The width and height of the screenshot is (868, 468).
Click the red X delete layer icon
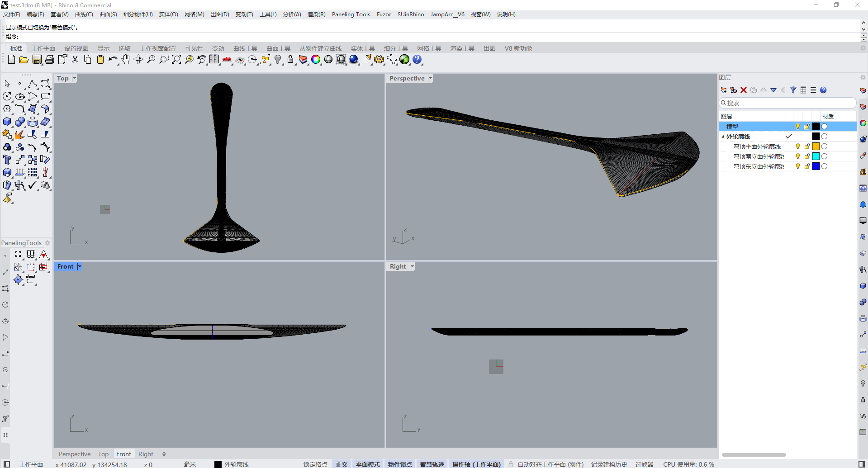tap(744, 90)
